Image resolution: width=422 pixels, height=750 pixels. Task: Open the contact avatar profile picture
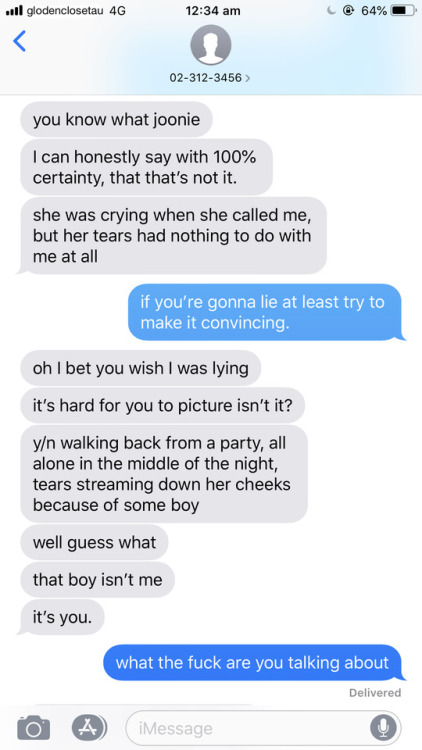(211, 45)
